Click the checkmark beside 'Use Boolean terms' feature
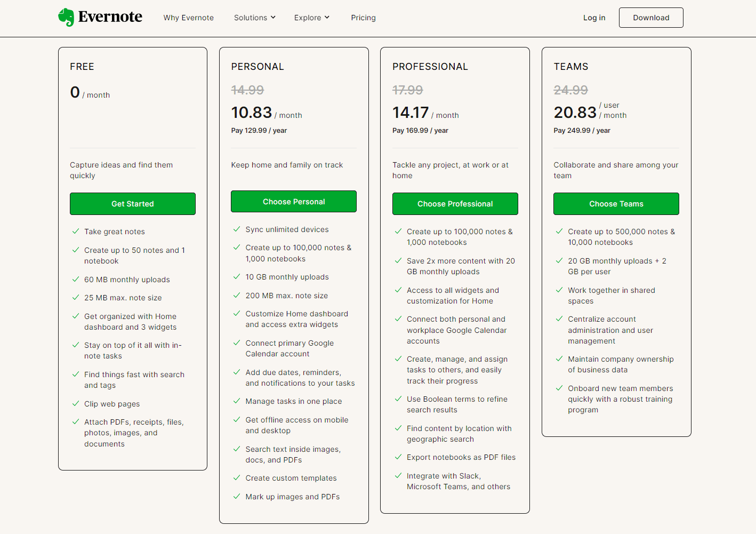The height and width of the screenshot is (534, 756). [398, 398]
